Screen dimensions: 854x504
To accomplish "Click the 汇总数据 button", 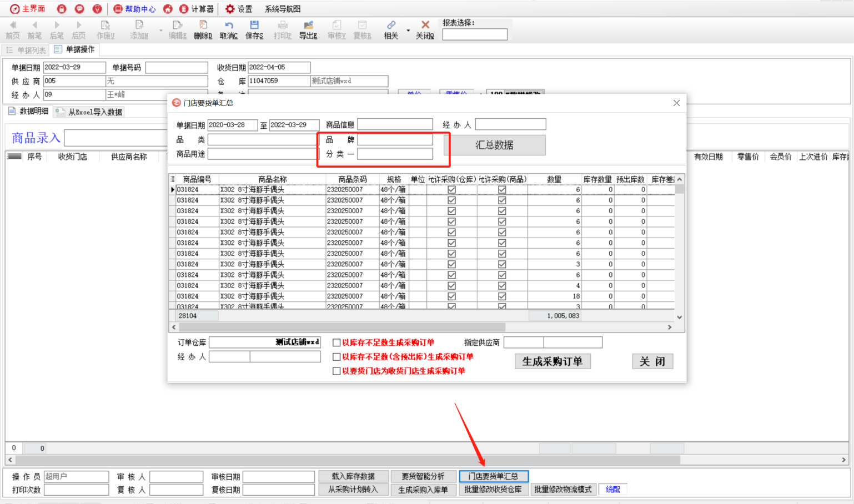I will pos(495,145).
